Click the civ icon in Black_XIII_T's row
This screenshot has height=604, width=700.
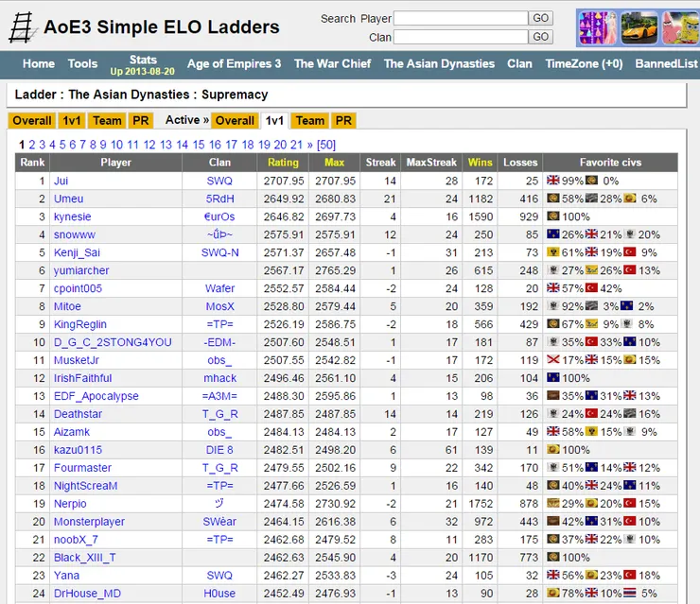pyautogui.click(x=553, y=557)
